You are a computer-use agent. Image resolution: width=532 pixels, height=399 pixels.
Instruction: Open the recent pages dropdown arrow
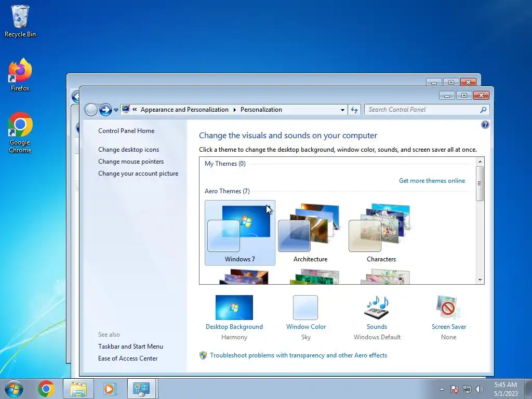116,110
